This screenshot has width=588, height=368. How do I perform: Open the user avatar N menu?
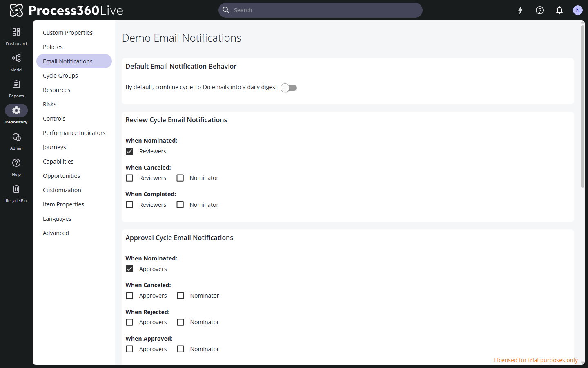pyautogui.click(x=577, y=10)
